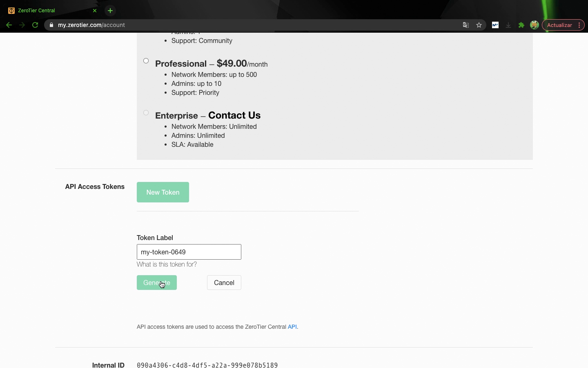Cancel the new token creation

[x=224, y=283]
